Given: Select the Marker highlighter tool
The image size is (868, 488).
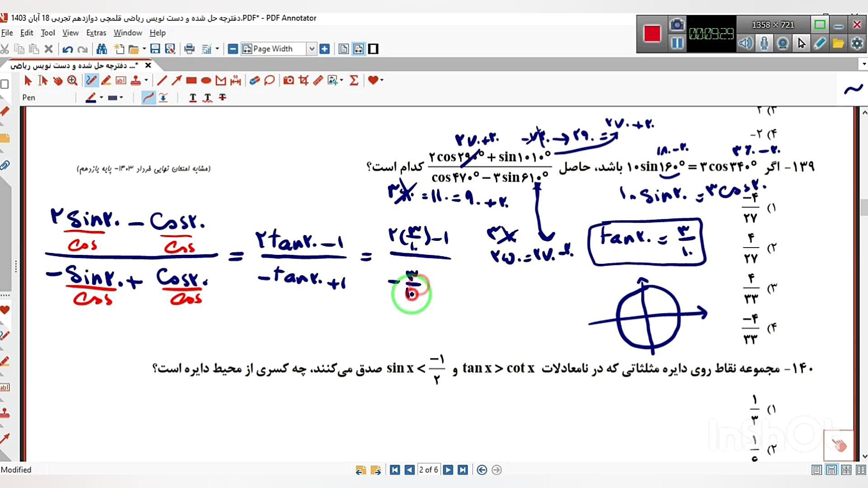Looking at the screenshot, I should point(106,80).
